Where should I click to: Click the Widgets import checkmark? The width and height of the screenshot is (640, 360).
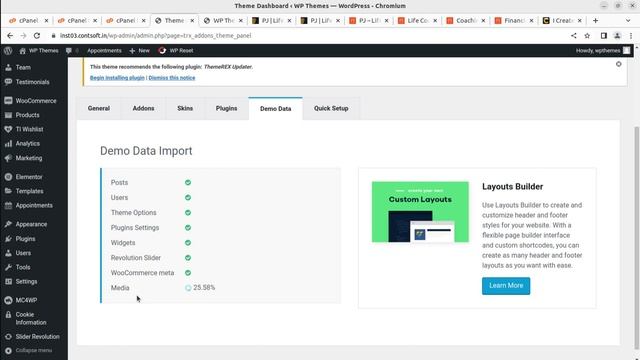click(188, 243)
